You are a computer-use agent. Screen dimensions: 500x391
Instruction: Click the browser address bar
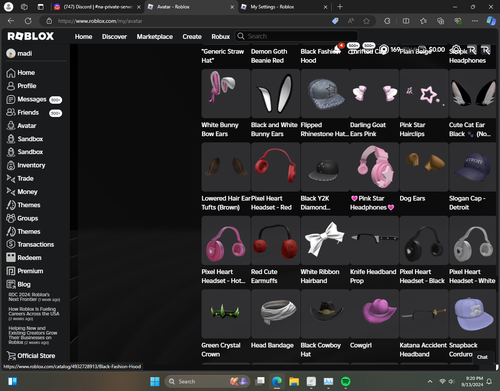click(x=187, y=21)
